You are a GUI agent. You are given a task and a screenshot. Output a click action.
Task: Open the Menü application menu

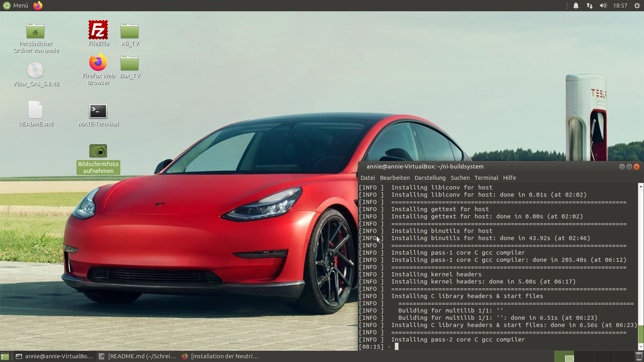click(16, 6)
